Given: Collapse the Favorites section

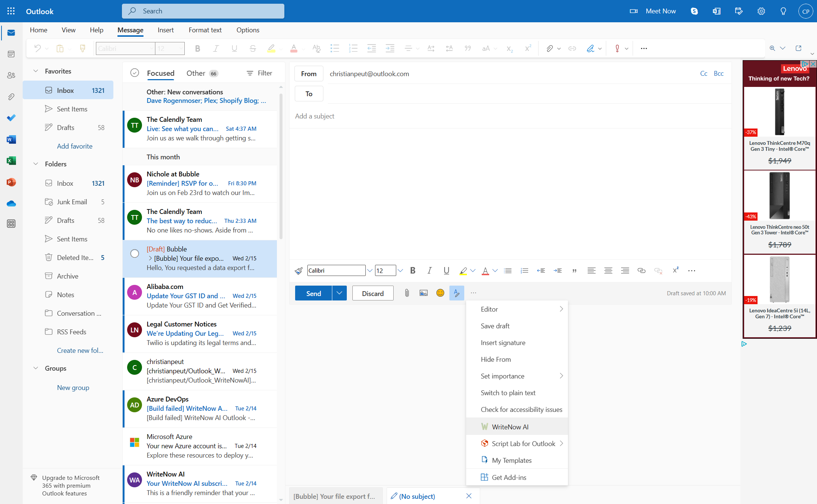Looking at the screenshot, I should tap(36, 71).
